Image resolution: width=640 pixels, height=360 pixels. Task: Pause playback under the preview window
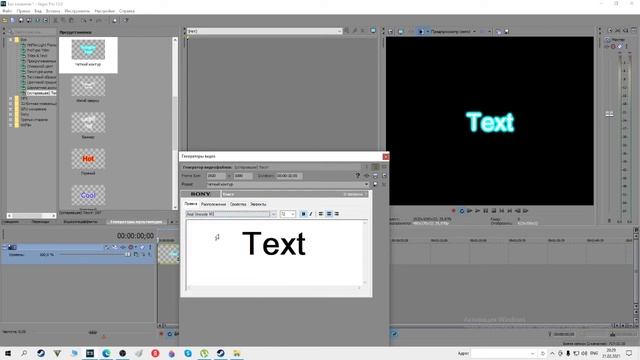click(486, 211)
